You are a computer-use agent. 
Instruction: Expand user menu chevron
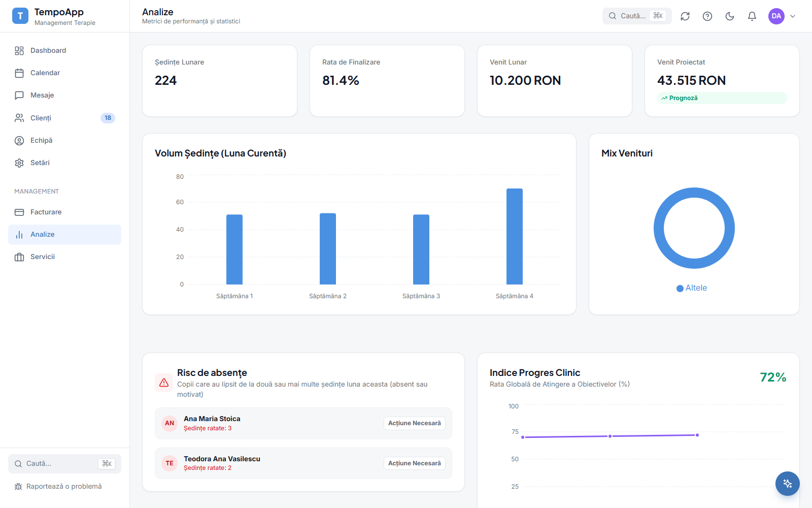pyautogui.click(x=793, y=16)
